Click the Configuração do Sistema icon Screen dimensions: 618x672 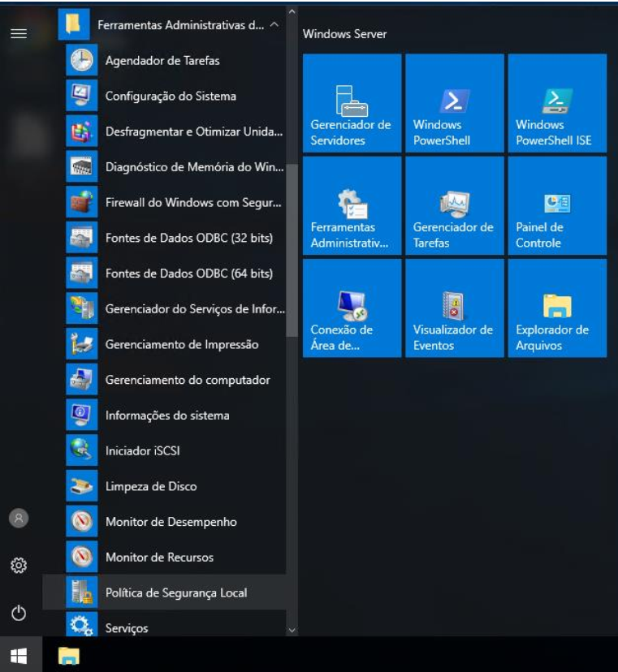coord(81,96)
